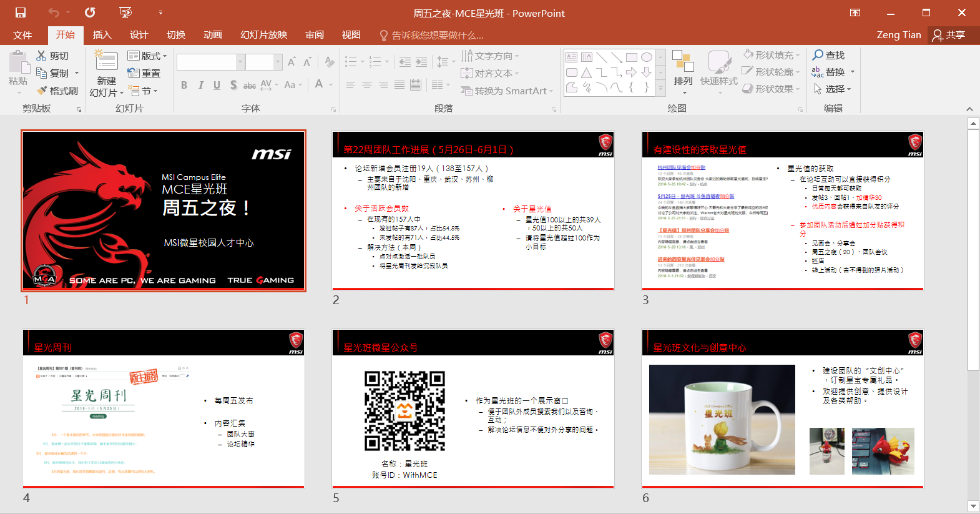Click decrease font size icon
The width and height of the screenshot is (980, 514).
(307, 62)
